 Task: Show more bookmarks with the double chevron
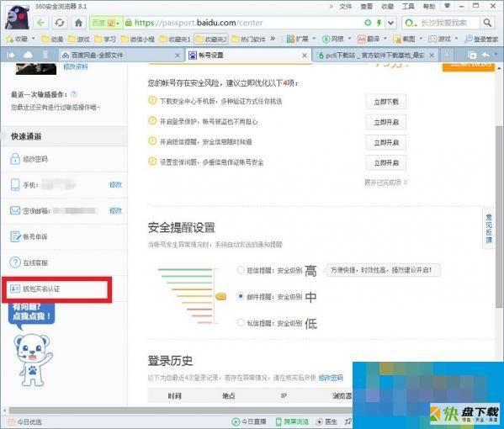pyautogui.click(x=273, y=39)
